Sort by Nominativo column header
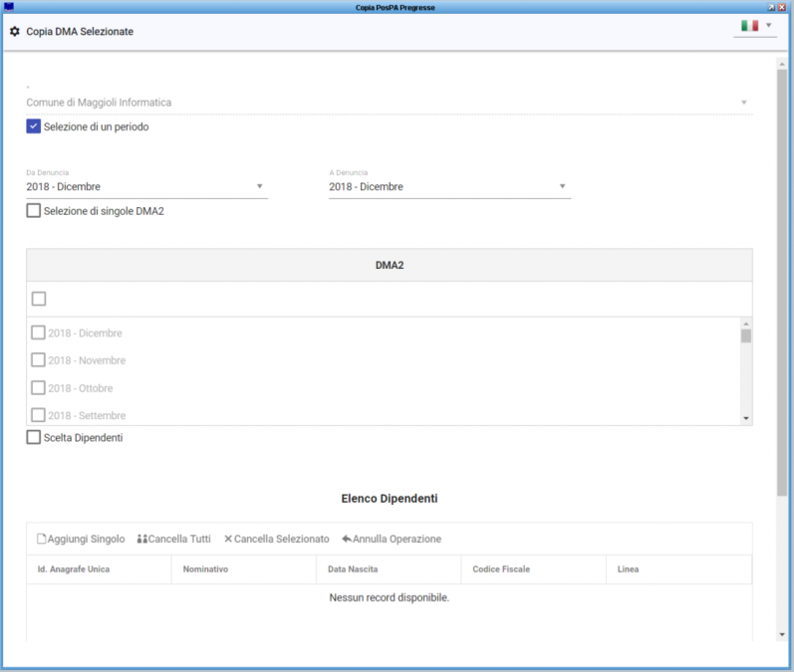 pos(244,569)
